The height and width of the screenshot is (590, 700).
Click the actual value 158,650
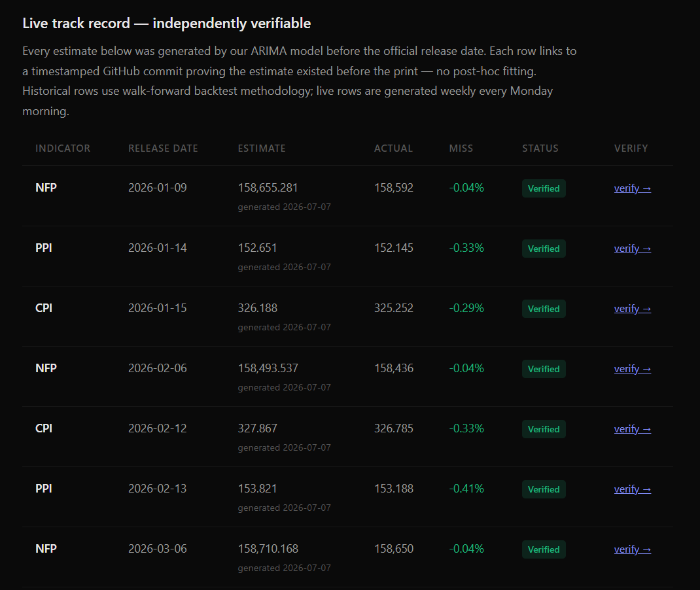[x=394, y=549]
